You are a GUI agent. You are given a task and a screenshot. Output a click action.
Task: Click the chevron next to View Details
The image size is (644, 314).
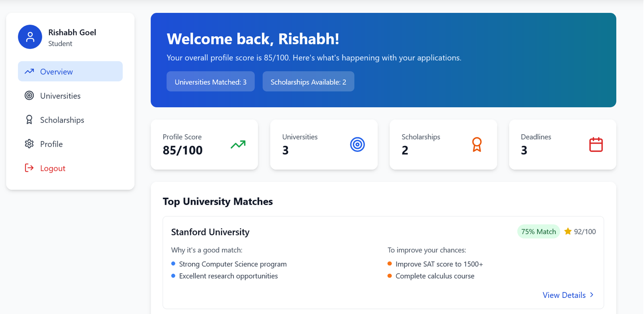pos(592,295)
